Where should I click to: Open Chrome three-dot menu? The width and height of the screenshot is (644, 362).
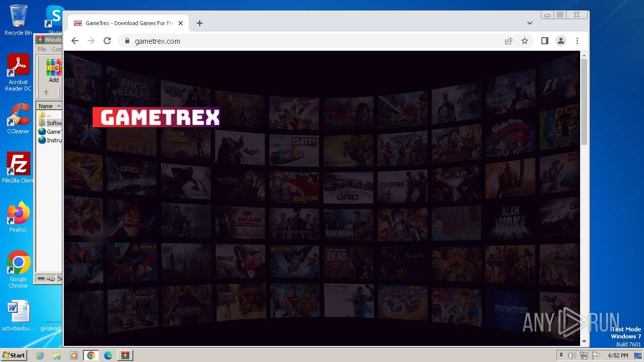point(577,41)
